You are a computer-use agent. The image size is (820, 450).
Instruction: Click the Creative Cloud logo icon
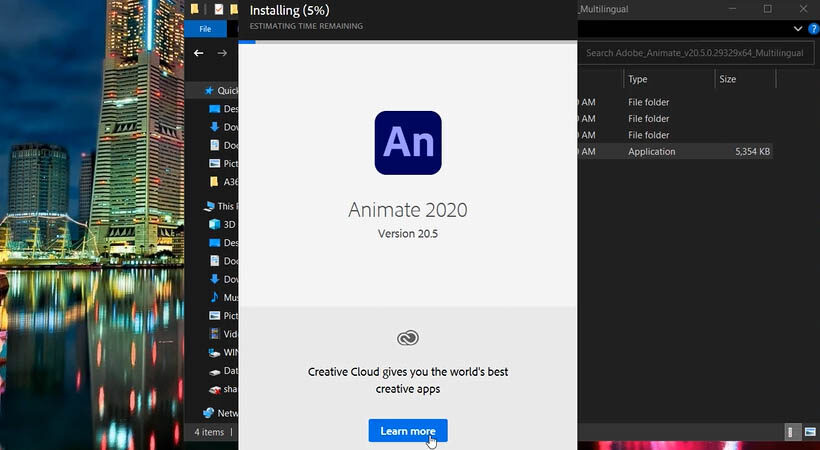point(408,338)
